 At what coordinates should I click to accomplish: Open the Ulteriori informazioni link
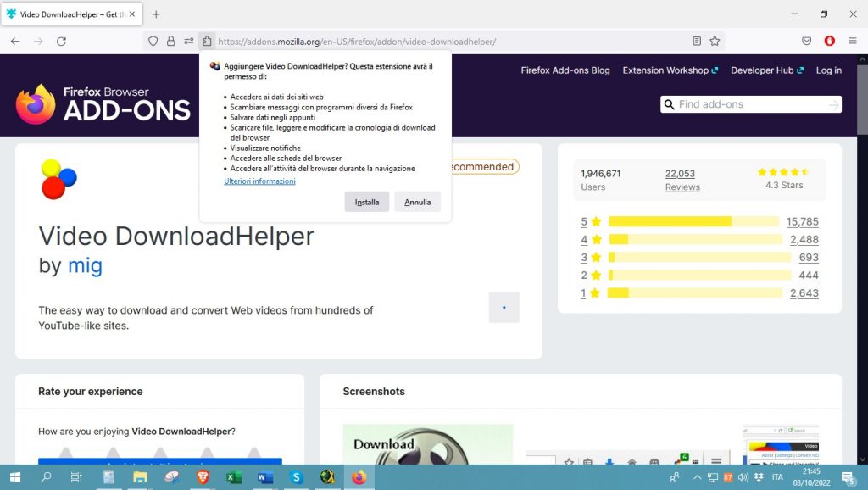[259, 181]
